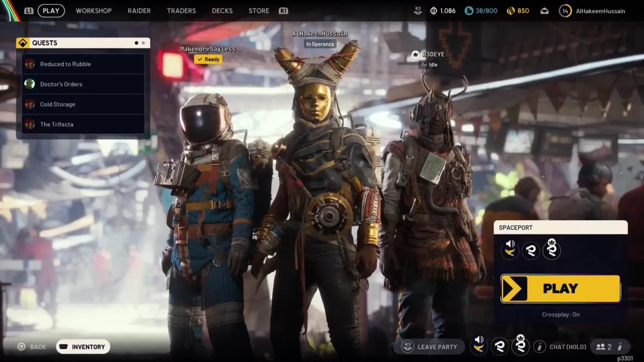Click the Doctor's Orders green portrait icon
The width and height of the screenshot is (644, 362).
pos(30,84)
